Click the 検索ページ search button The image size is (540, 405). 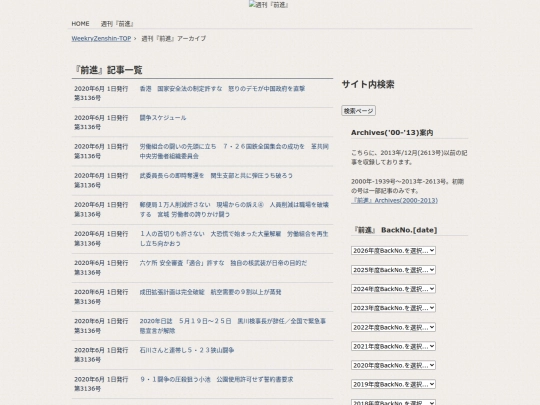pos(359,111)
